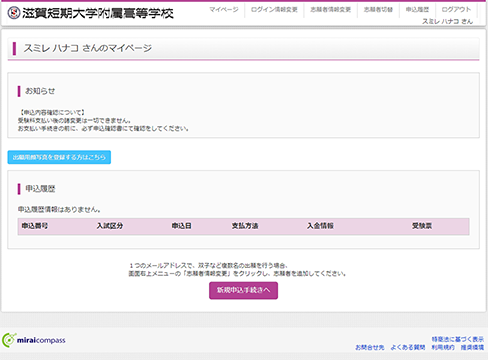
Task: Click the 受験票 column header
Action: (422, 226)
